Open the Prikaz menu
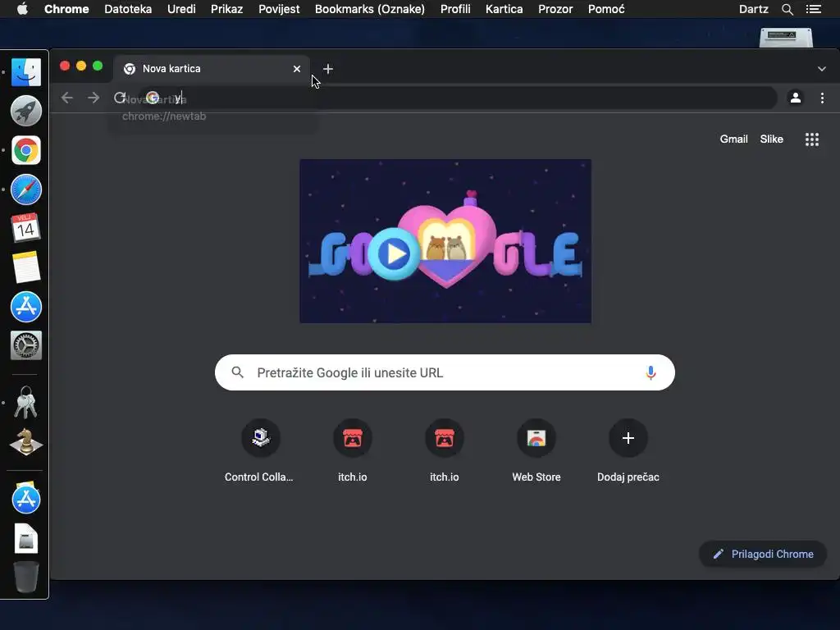The width and height of the screenshot is (840, 630). click(x=226, y=9)
